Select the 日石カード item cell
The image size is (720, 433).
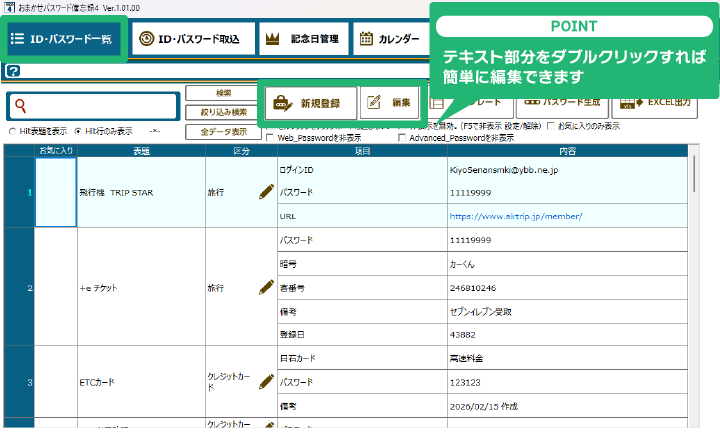coord(363,358)
